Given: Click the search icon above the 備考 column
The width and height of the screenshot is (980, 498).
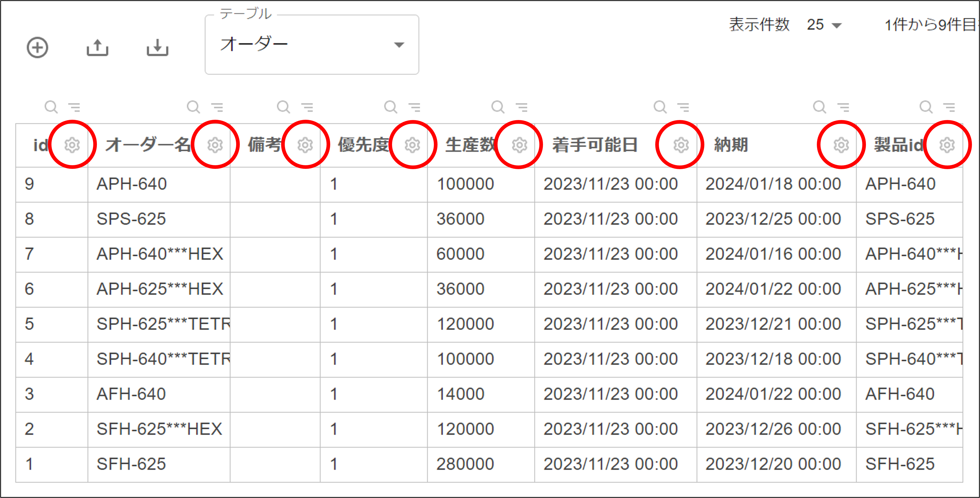Looking at the screenshot, I should (283, 107).
